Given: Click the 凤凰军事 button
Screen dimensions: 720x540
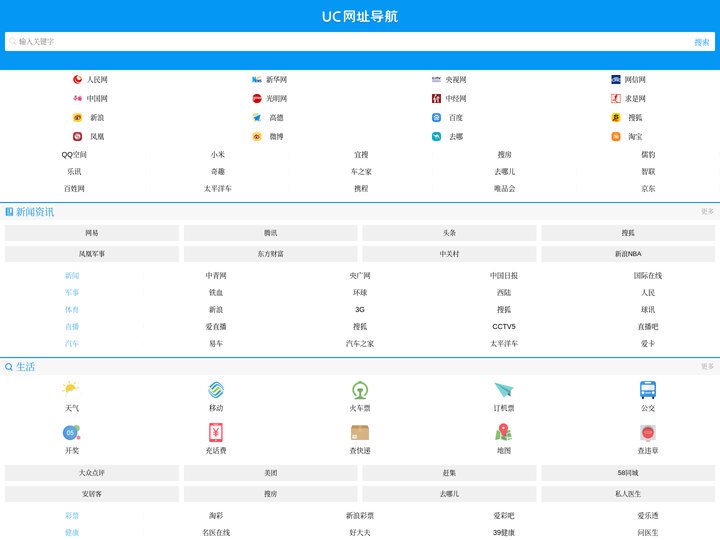Looking at the screenshot, I should pyautogui.click(x=92, y=253).
